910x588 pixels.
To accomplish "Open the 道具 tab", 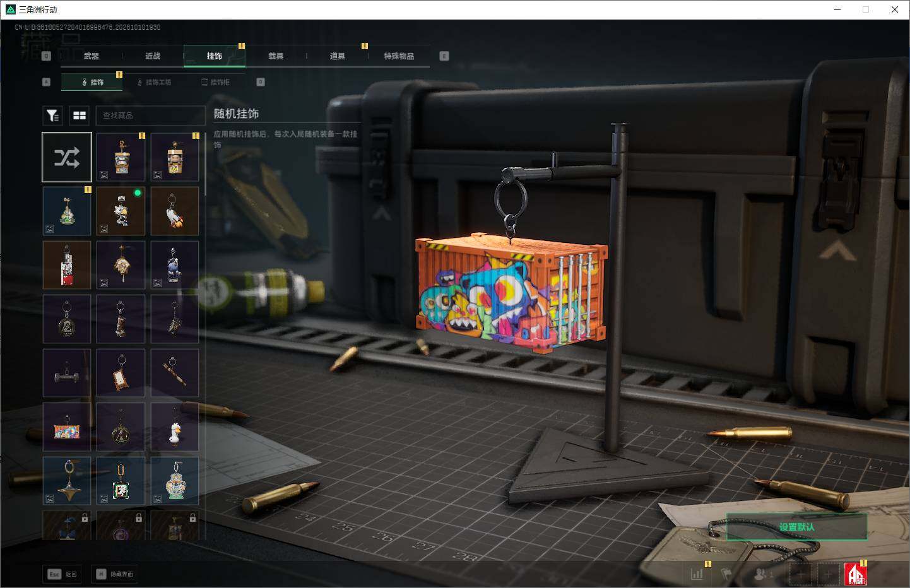I will click(x=338, y=56).
